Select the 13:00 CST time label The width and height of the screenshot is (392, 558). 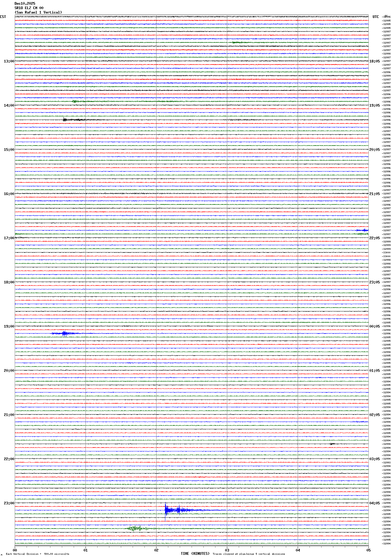tap(9, 61)
